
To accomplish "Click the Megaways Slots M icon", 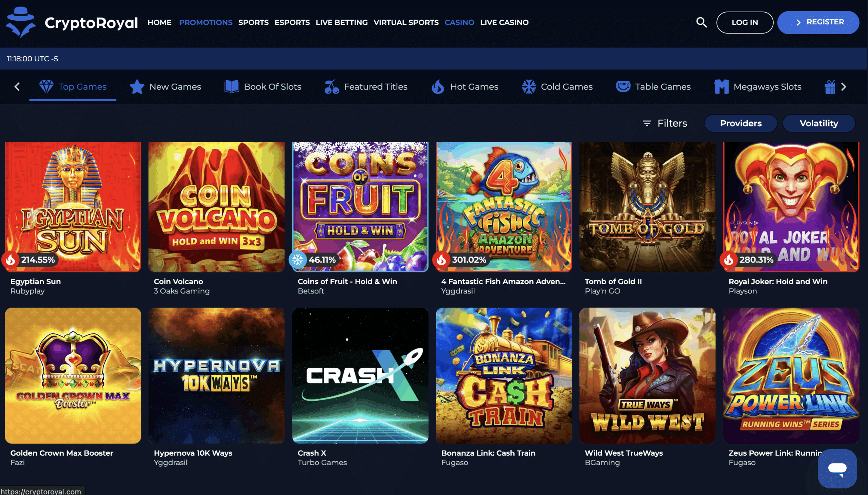I will tap(722, 86).
